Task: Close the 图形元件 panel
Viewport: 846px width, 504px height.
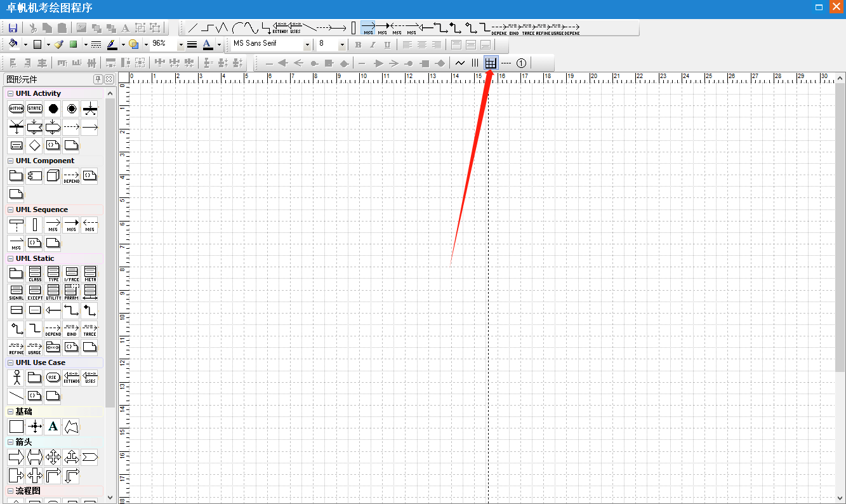Action: pos(109,79)
